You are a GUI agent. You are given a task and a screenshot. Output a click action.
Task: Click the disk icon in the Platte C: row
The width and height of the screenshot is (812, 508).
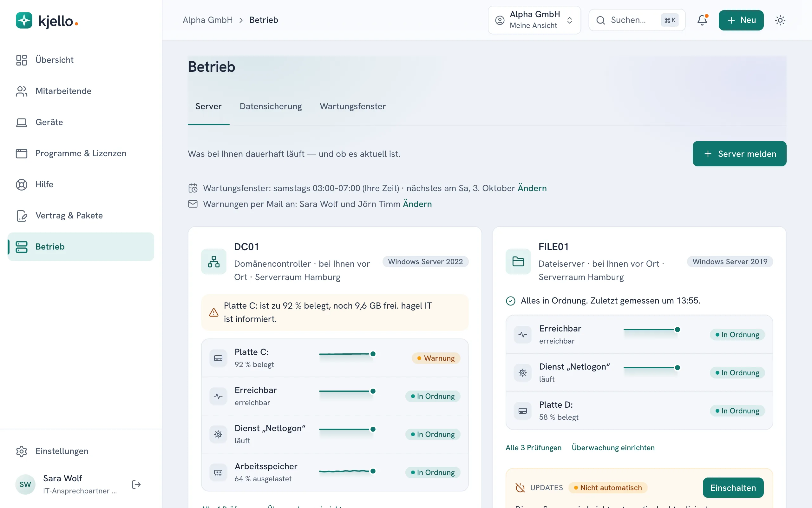tap(218, 358)
